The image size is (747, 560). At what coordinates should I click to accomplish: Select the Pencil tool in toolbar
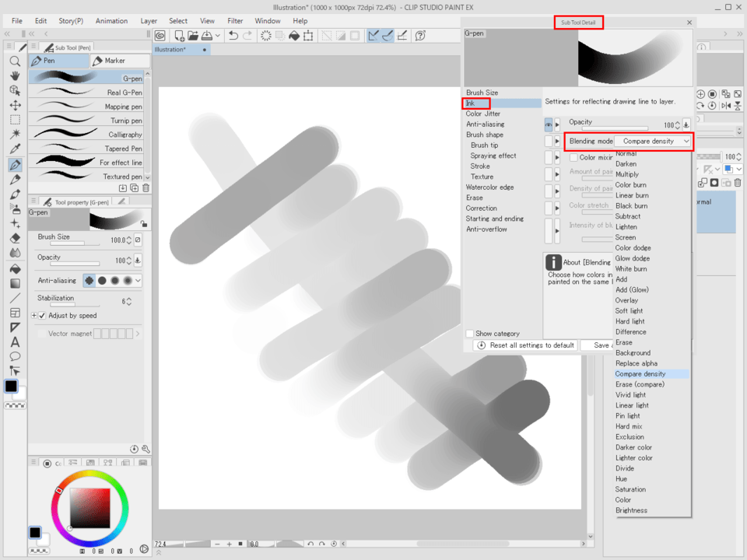pos(15,180)
